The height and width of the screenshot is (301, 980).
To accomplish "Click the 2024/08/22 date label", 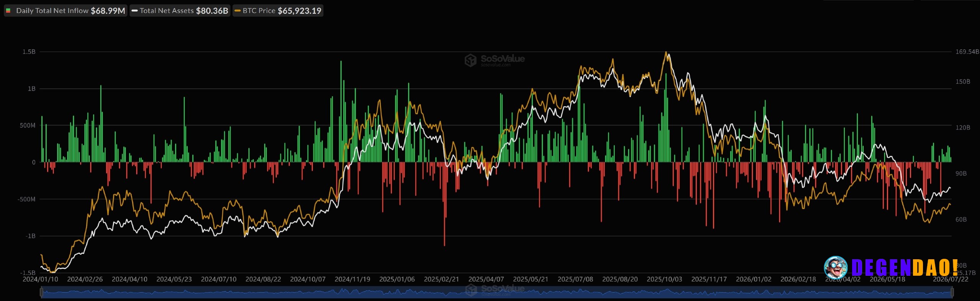I will [263, 279].
